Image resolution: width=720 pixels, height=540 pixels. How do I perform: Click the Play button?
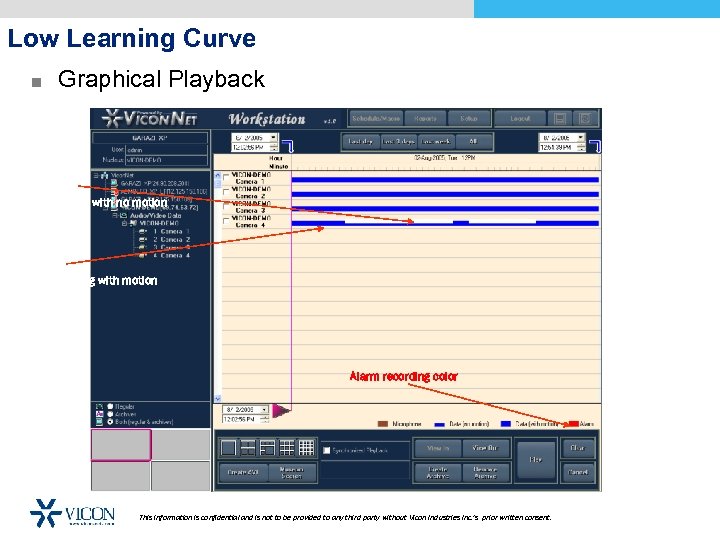[x=535, y=460]
